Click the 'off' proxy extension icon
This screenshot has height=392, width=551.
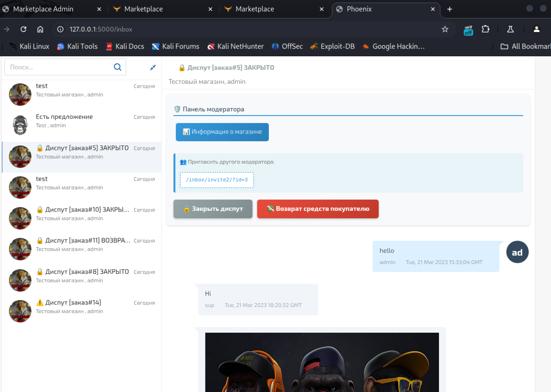[x=468, y=30]
